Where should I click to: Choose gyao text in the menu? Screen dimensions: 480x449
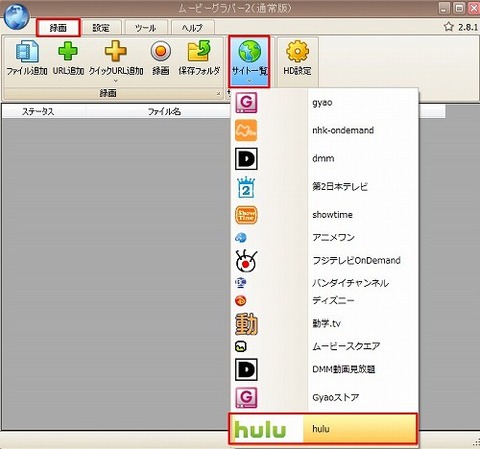tap(322, 102)
